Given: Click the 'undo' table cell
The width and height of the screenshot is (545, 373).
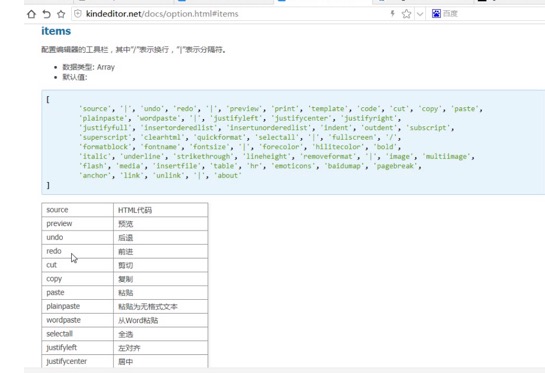Looking at the screenshot, I should pyautogui.click(x=78, y=237).
